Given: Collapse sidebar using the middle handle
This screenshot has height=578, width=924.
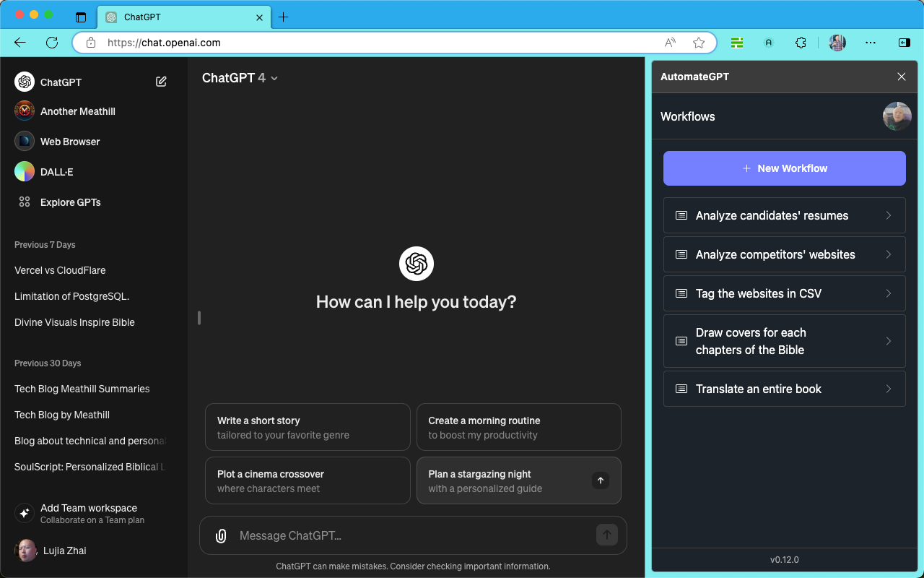Looking at the screenshot, I should click(199, 318).
